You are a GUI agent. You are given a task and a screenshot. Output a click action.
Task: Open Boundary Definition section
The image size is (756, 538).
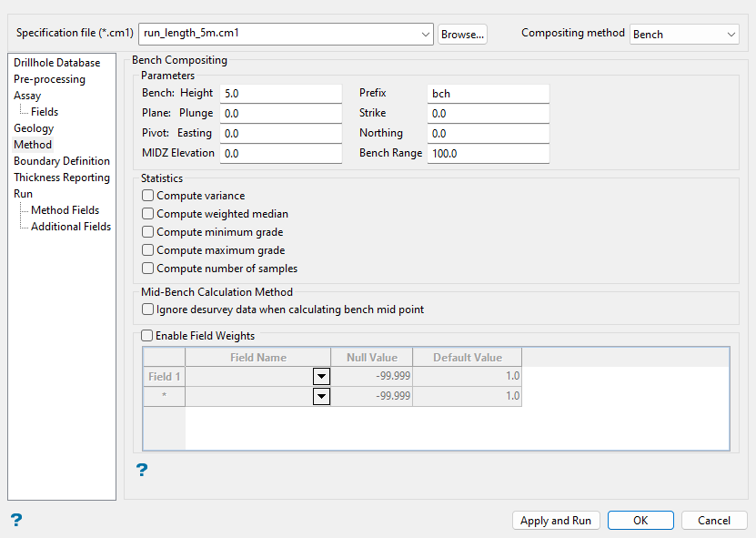[x=62, y=161]
